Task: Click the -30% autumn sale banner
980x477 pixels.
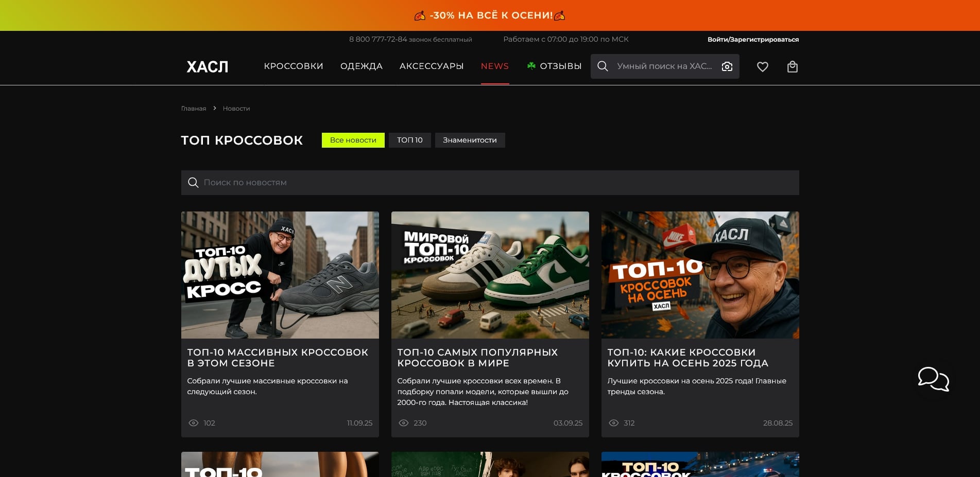Action: point(490,15)
